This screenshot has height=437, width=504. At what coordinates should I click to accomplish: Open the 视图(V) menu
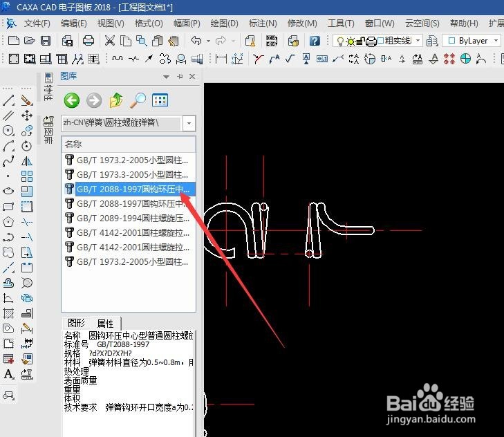coord(111,24)
